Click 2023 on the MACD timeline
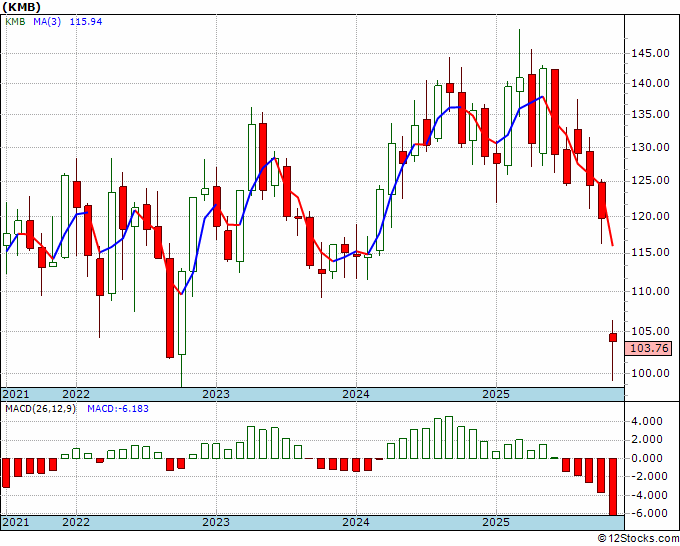Image resolution: width=680 pixels, height=546 pixels. pyautogui.click(x=216, y=522)
